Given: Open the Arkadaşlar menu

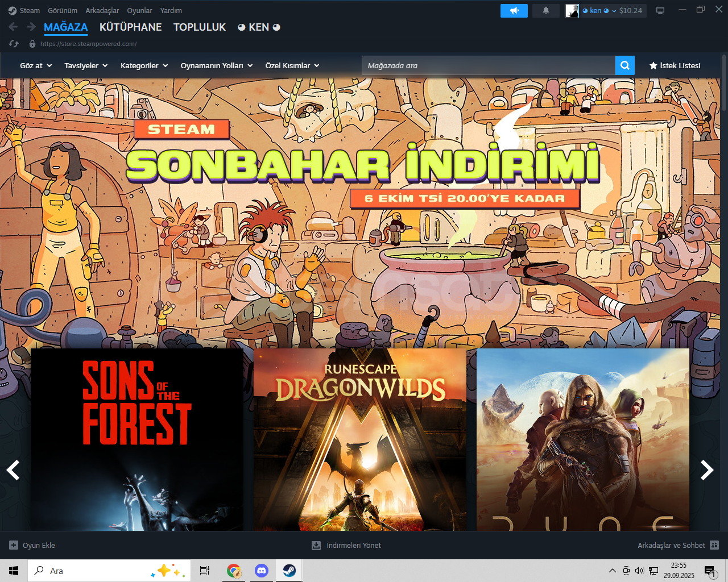Looking at the screenshot, I should point(102,11).
